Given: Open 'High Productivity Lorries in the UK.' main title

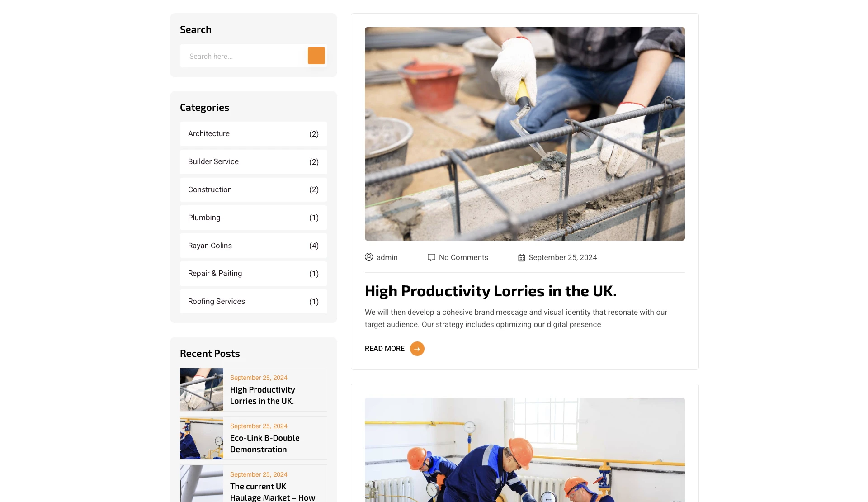Looking at the screenshot, I should point(491,291).
